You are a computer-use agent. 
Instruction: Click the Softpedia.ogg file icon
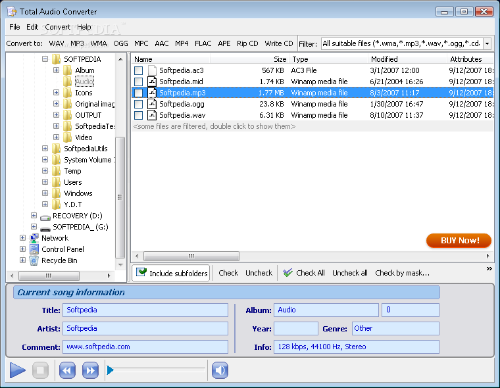152,104
